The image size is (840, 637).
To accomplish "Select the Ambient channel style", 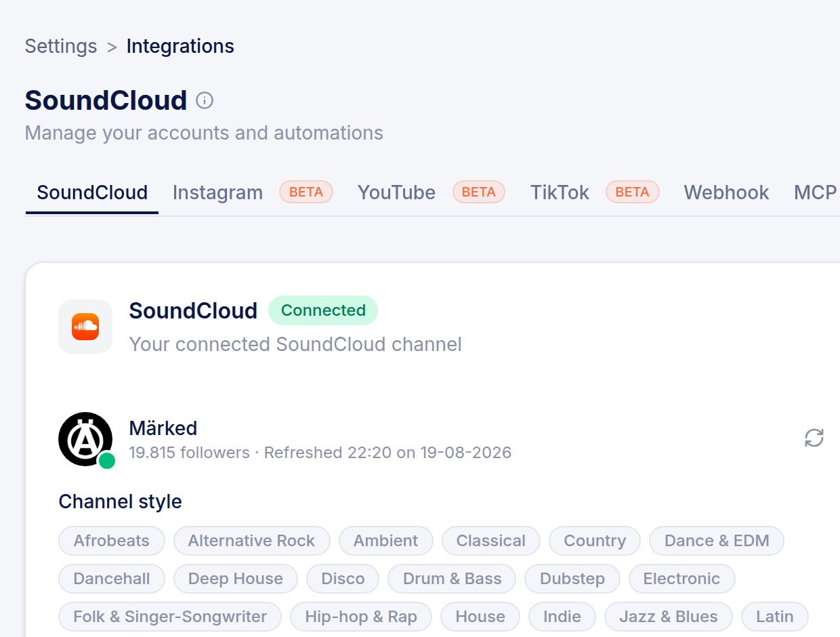I will point(386,541).
